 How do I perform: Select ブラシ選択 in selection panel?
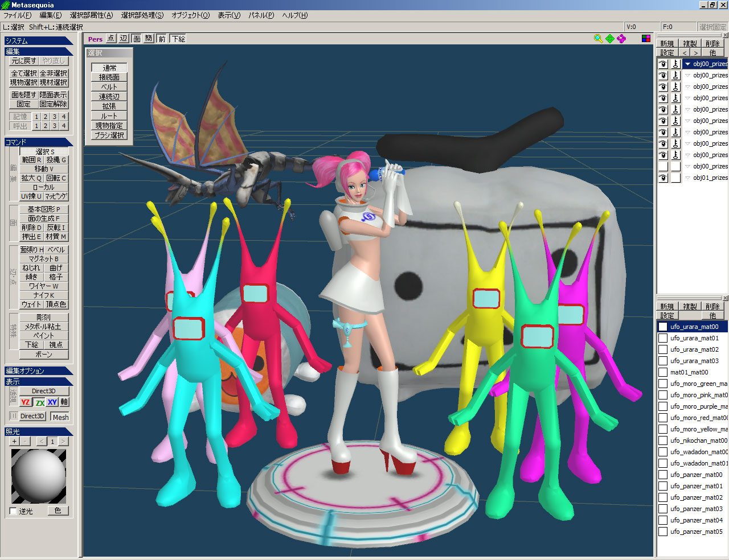click(x=109, y=135)
